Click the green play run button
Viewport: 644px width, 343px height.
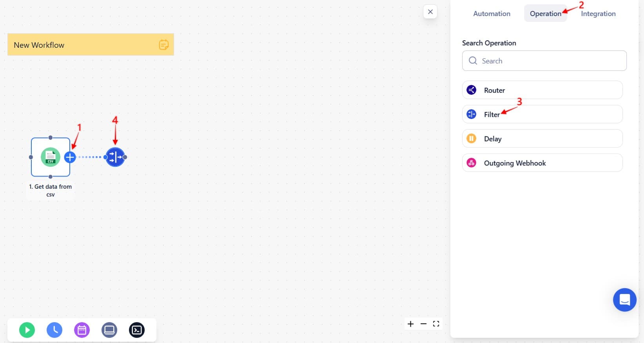27,330
